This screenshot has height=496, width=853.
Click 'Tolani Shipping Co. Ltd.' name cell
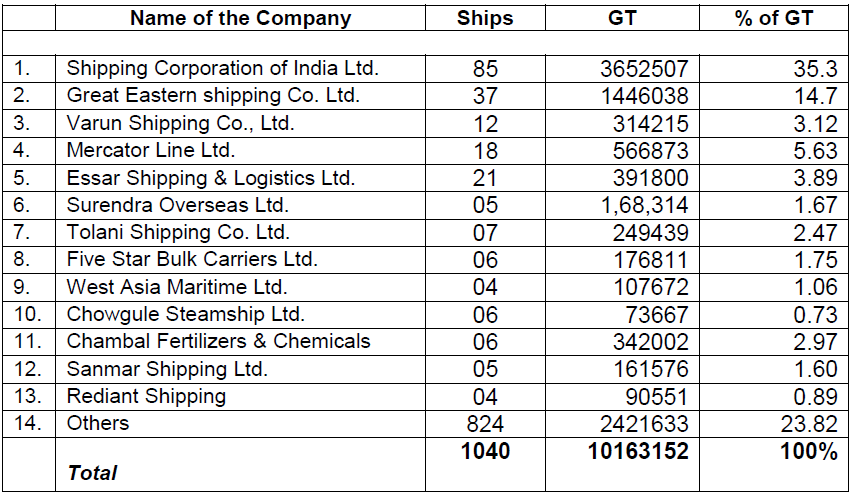point(178,232)
